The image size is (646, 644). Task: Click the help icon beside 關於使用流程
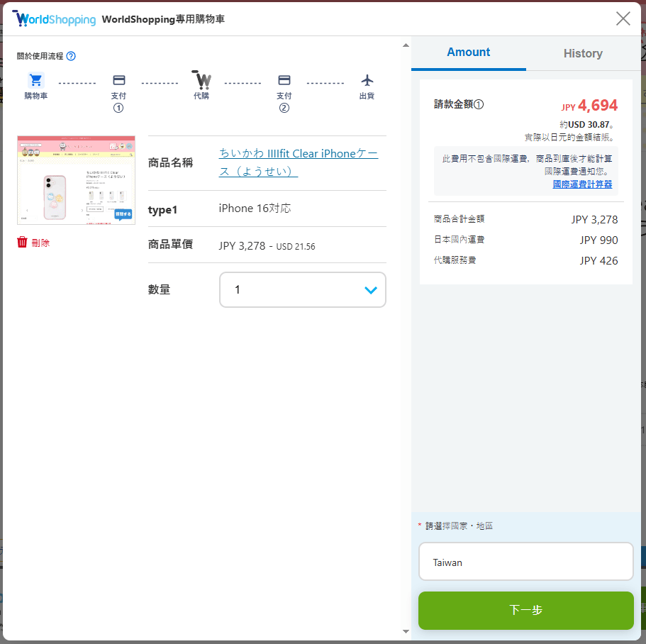[x=71, y=56]
